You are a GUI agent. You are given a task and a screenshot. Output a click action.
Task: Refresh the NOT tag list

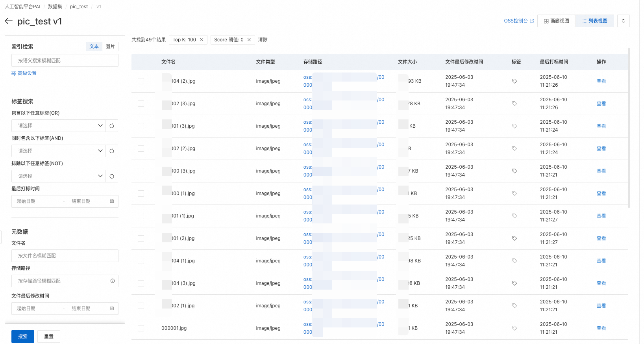[112, 176]
